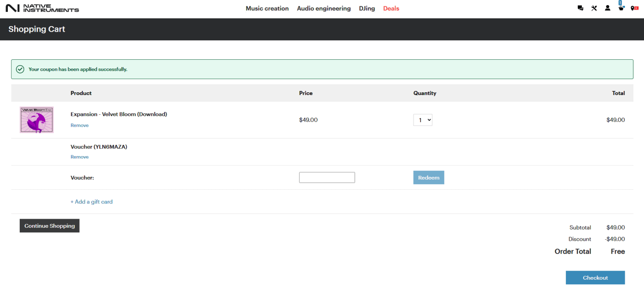Open the Music creation menu
This screenshot has height=299, width=644.
click(x=267, y=8)
